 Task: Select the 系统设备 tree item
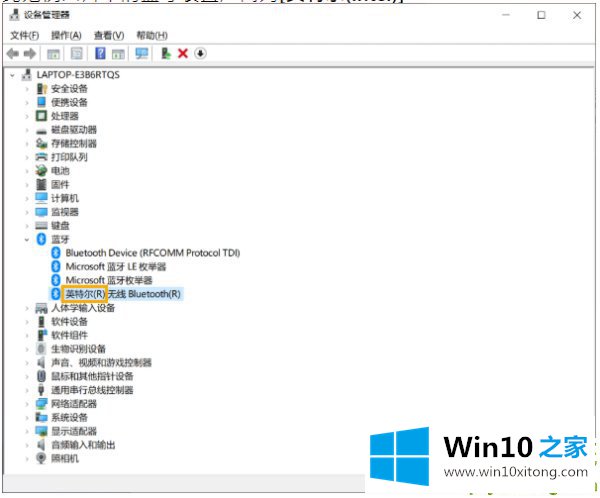69,417
